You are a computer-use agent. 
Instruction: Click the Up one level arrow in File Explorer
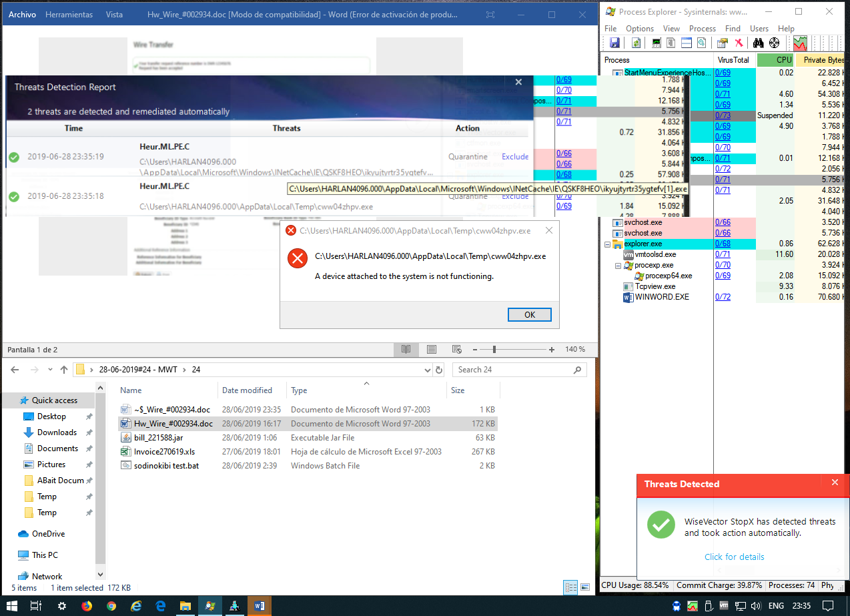pos(64,370)
